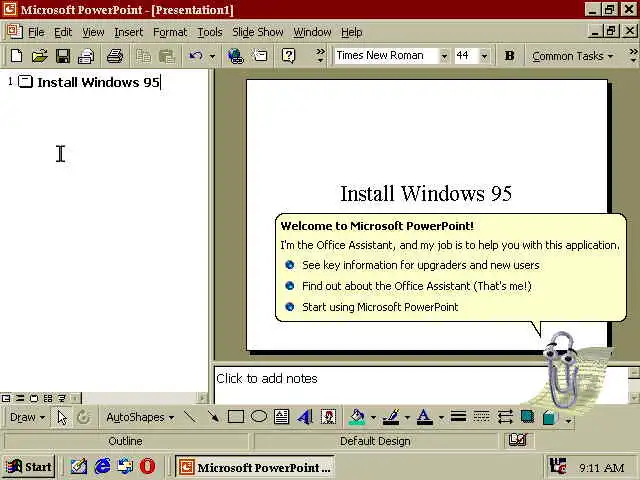Switch to Normal View button
This screenshot has width=640, height=480.
click(x=6, y=398)
